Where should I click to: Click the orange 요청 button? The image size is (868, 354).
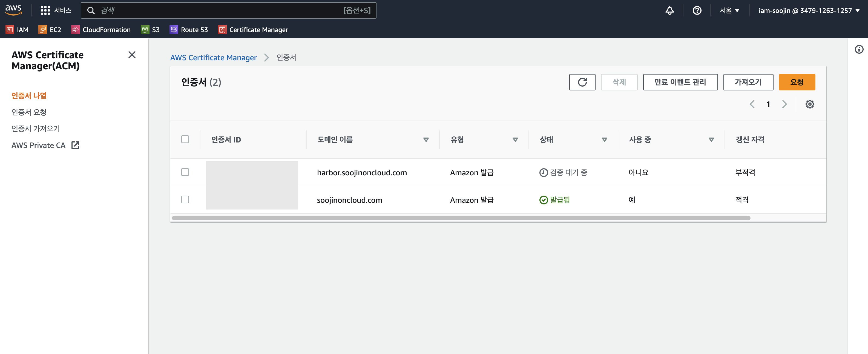tap(797, 82)
